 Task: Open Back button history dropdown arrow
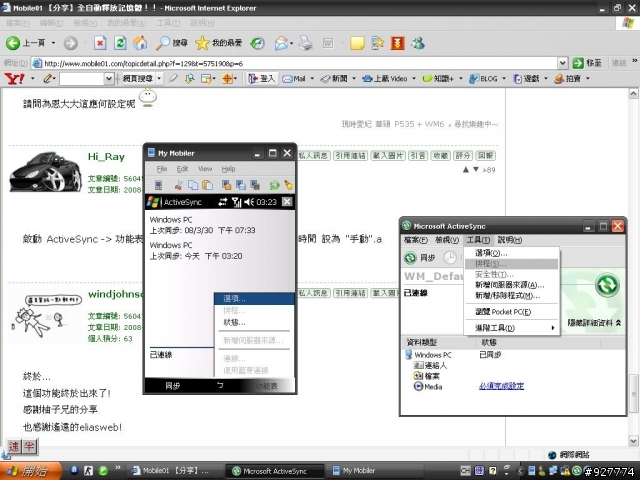(x=53, y=43)
